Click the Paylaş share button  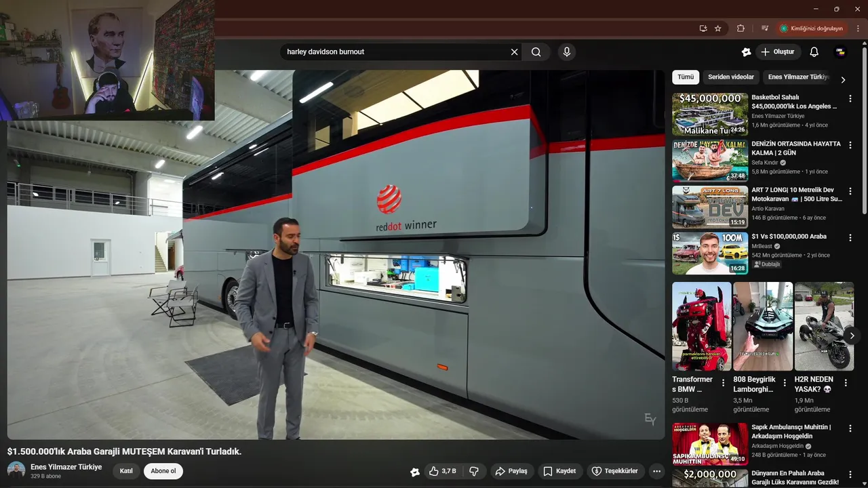tap(511, 471)
